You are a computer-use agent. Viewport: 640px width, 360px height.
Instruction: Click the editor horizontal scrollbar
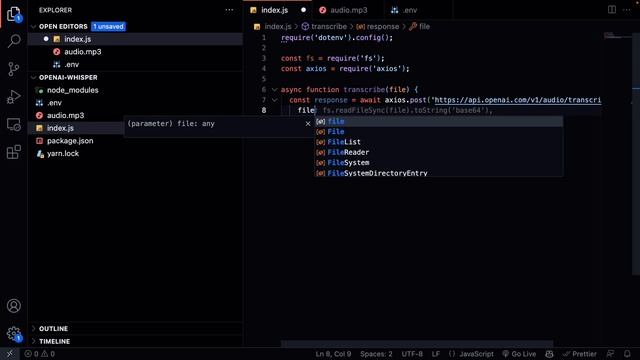417,344
